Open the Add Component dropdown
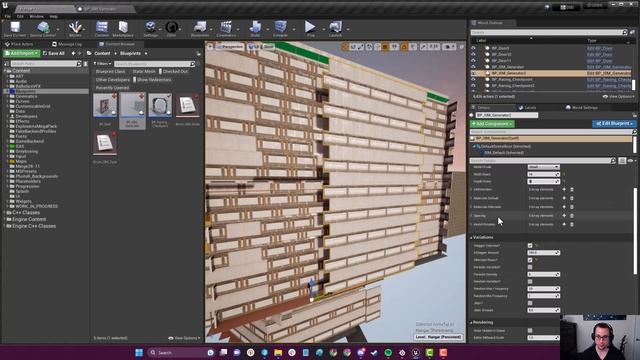This screenshot has height=360, width=640. click(492, 124)
